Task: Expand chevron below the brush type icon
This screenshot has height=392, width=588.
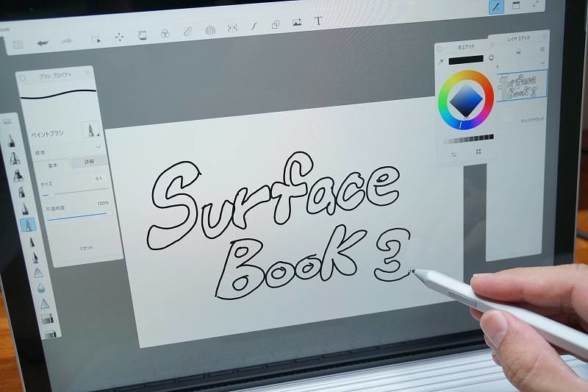Action: [x=98, y=146]
